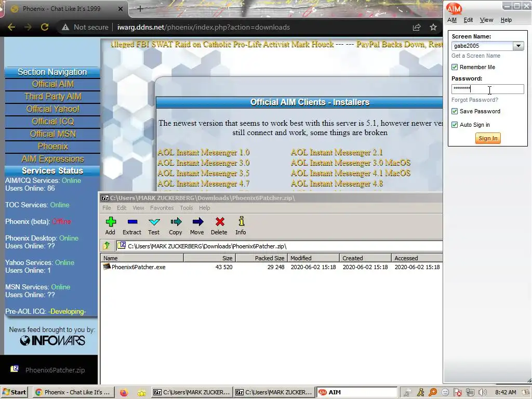Click the Not secure warning icon

coord(65,27)
